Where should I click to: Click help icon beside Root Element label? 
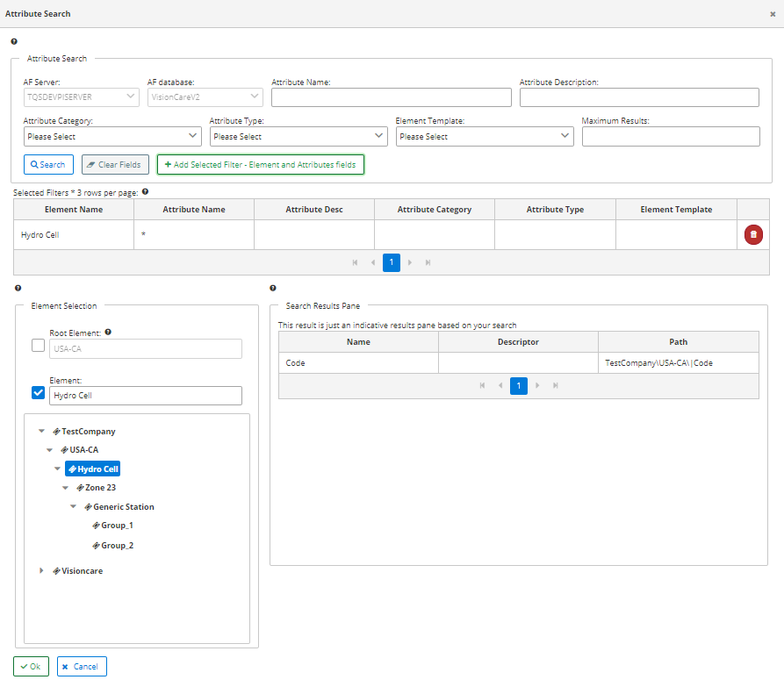point(108,333)
